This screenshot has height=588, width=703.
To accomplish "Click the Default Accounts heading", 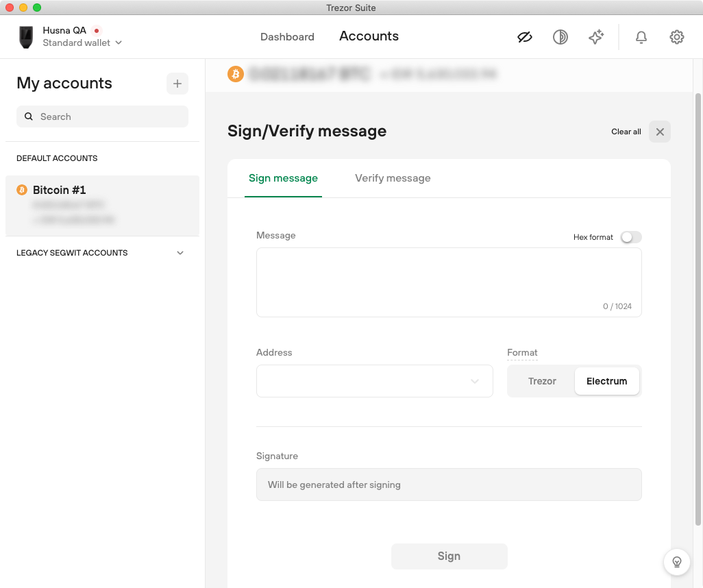I will [x=57, y=158].
